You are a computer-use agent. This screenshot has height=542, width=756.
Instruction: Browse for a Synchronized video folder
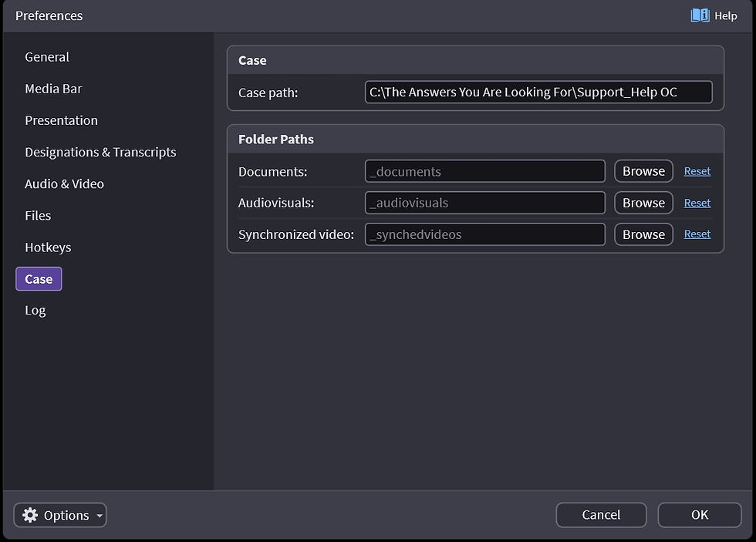(643, 234)
